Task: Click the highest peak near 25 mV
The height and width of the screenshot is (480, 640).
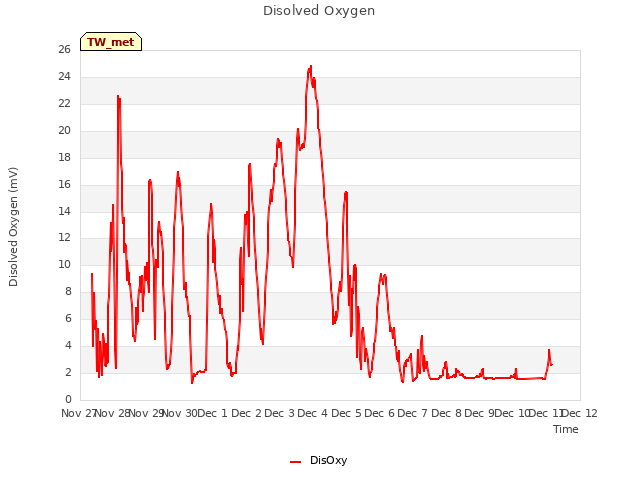Action: [311, 66]
